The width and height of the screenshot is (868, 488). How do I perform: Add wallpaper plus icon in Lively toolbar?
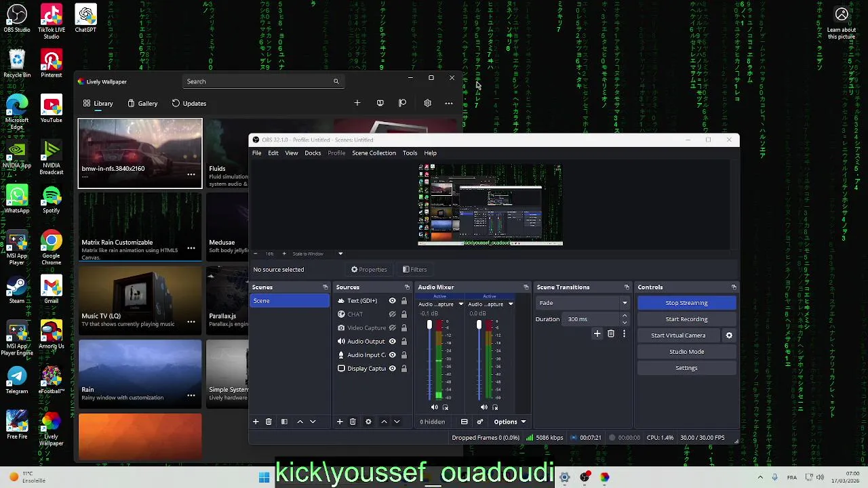click(x=357, y=103)
